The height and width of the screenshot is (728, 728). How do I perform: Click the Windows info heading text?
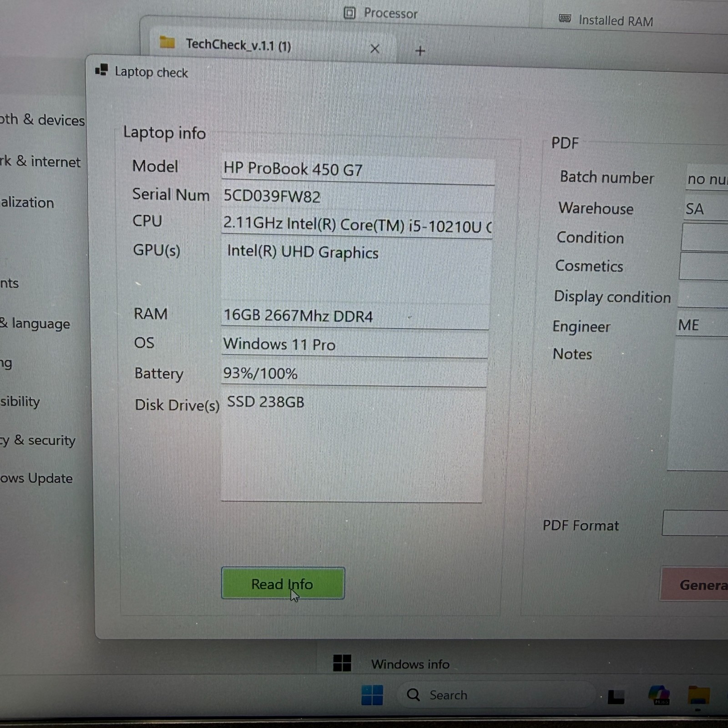click(410, 664)
